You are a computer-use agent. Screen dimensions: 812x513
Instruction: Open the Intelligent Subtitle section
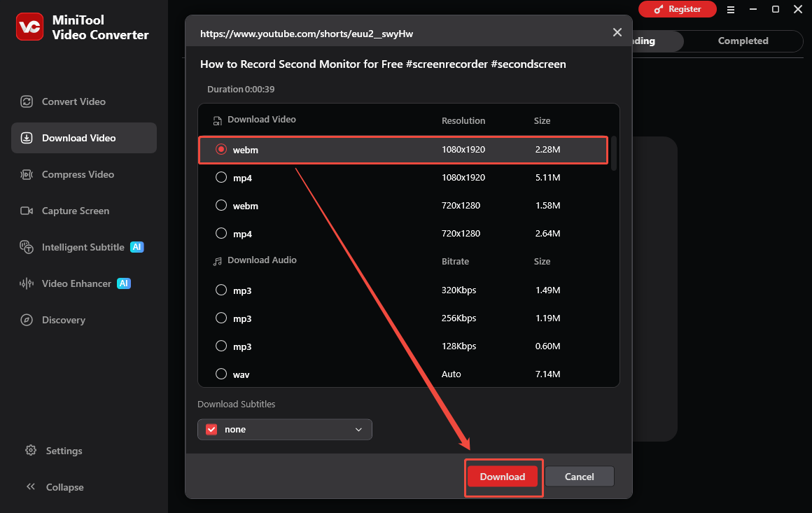click(84, 247)
